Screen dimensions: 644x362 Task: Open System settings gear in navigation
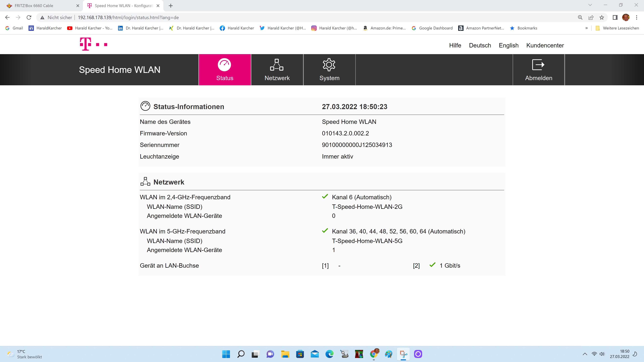click(x=329, y=65)
